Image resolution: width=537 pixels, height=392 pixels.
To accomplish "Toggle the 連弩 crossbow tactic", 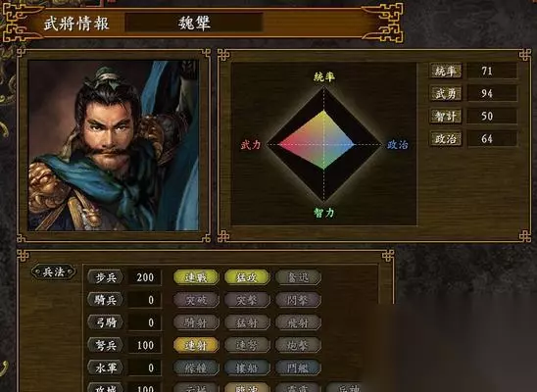I will pyautogui.click(x=247, y=345).
